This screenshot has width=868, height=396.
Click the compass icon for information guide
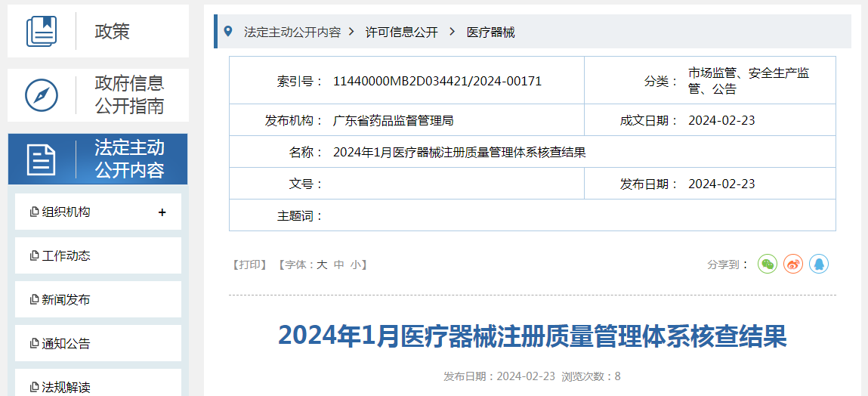(42, 95)
